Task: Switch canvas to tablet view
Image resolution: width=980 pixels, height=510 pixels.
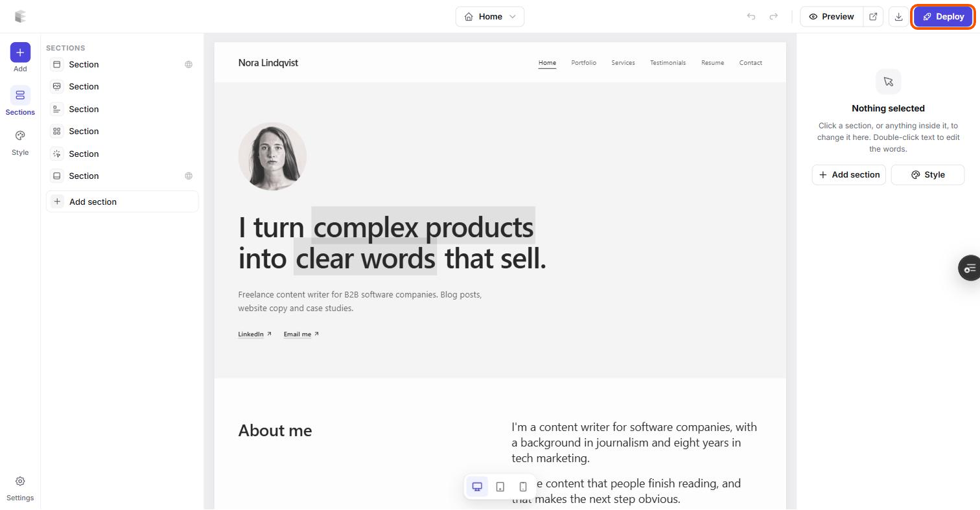Action: pyautogui.click(x=500, y=487)
